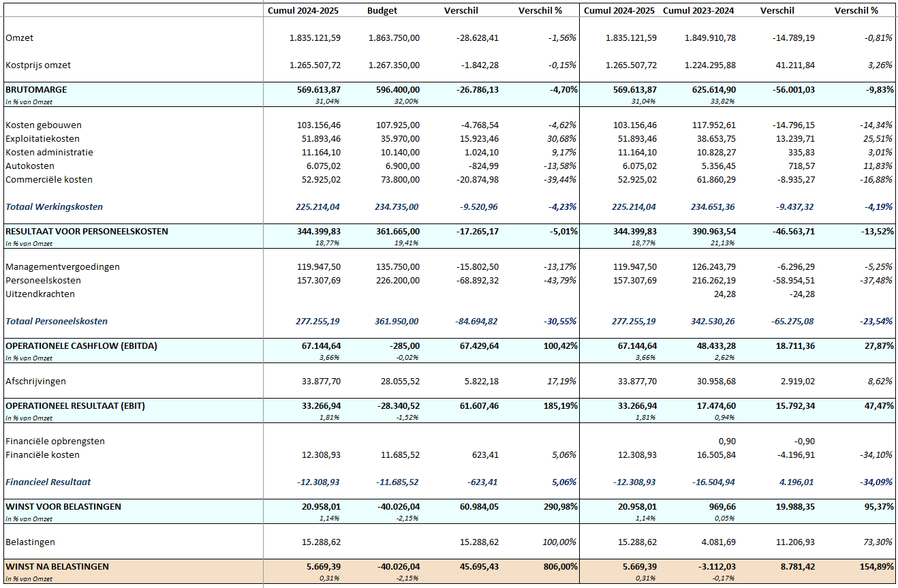This screenshot has width=898, height=588.
Task: Select the Kostprijs omzet label cell
Action: coord(38,65)
